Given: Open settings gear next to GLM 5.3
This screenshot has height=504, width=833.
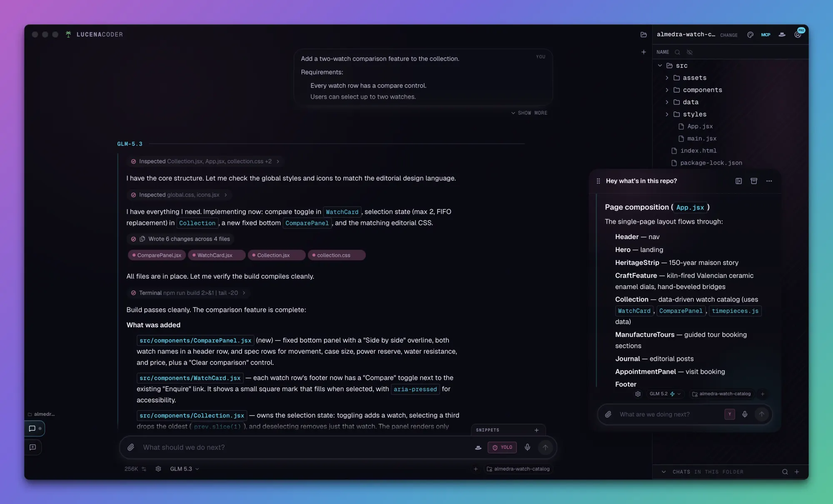Looking at the screenshot, I should (x=158, y=469).
